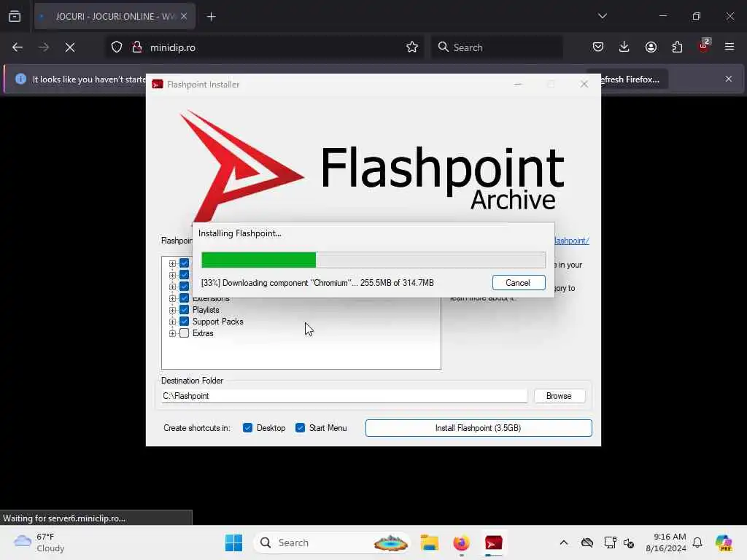
Task: Select the Playlists tree item label
Action: (x=206, y=310)
